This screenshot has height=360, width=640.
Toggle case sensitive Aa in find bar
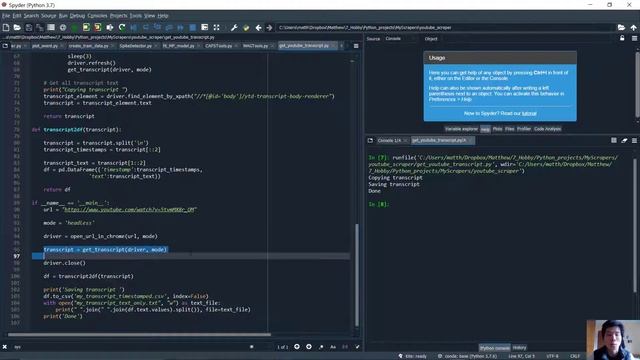(333, 347)
